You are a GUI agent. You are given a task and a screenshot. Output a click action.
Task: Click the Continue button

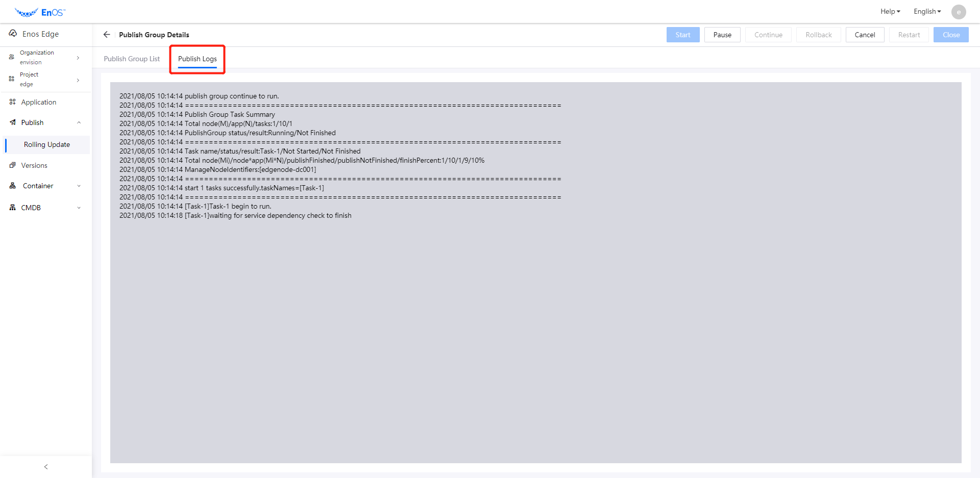coord(768,35)
